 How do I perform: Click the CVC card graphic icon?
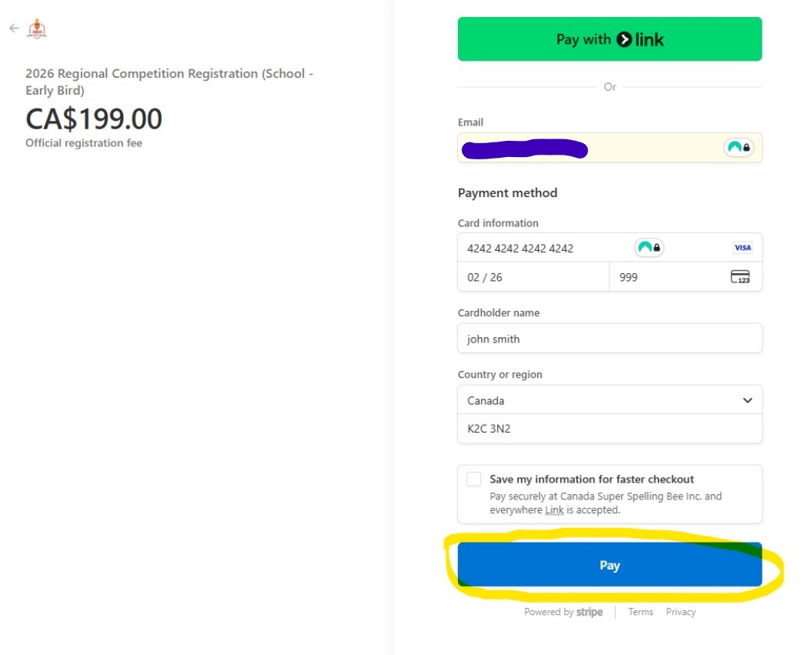(x=740, y=276)
